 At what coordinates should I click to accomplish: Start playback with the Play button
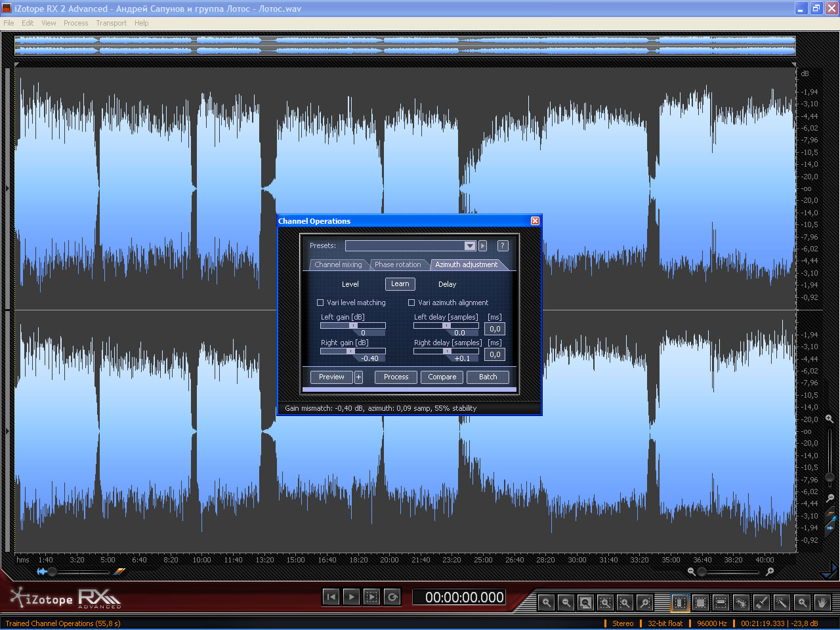point(351,597)
